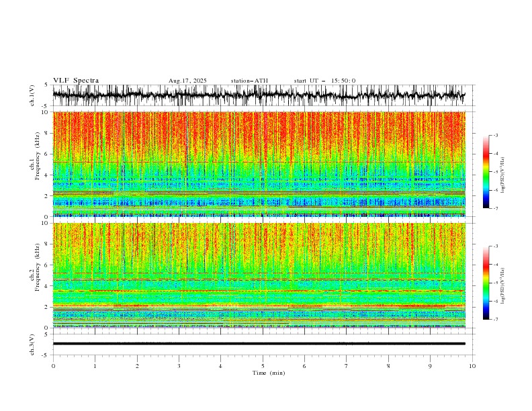Click the "-3" label on ch.1 colorbar
This screenshot has width=532, height=411.
[x=496, y=135]
